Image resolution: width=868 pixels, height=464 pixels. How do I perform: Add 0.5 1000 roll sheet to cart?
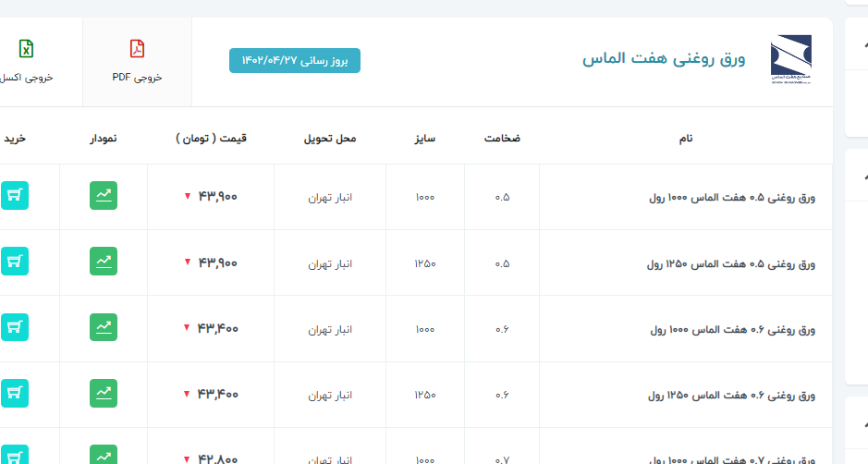[x=15, y=196]
